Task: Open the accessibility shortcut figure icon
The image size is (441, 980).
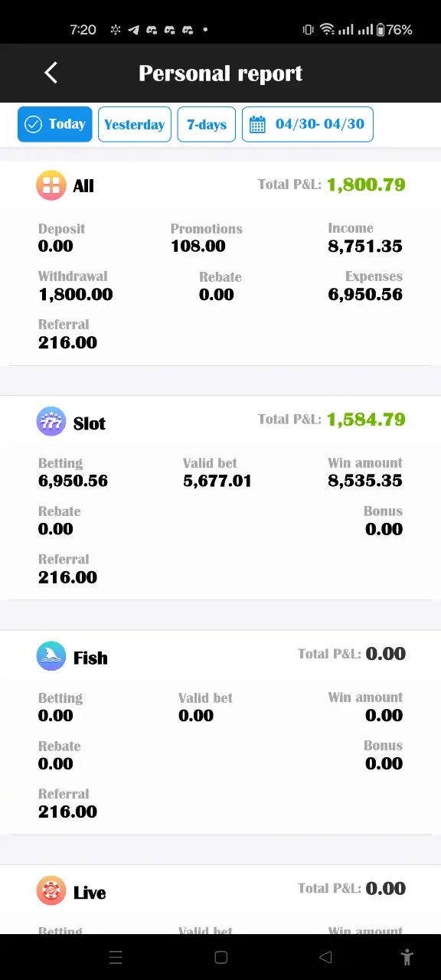Action: [x=407, y=956]
